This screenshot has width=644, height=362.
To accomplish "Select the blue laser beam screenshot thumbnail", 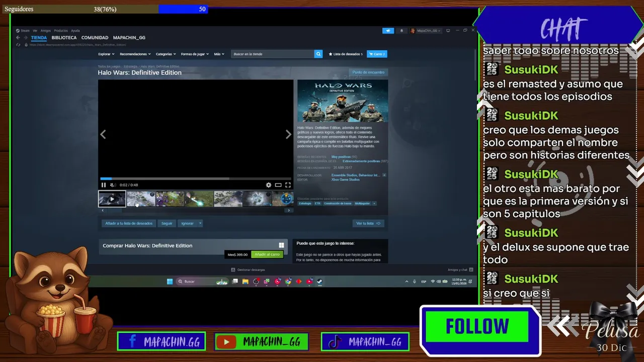I will click(199, 199).
